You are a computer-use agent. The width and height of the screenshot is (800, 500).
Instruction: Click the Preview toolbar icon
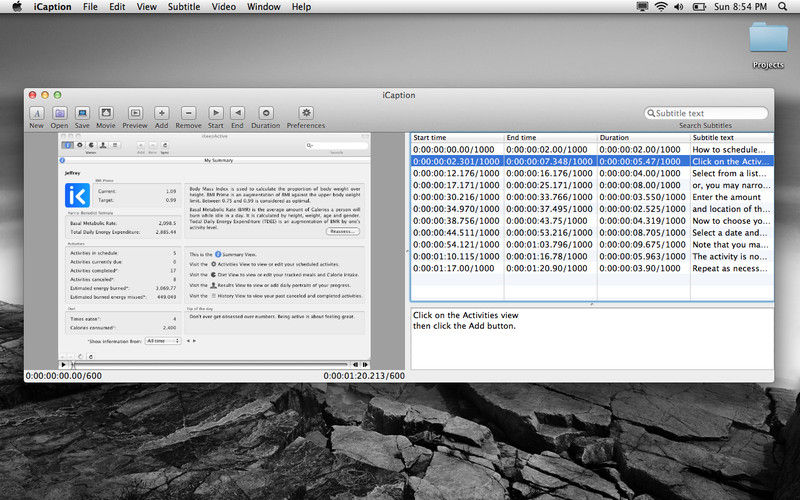tap(135, 113)
